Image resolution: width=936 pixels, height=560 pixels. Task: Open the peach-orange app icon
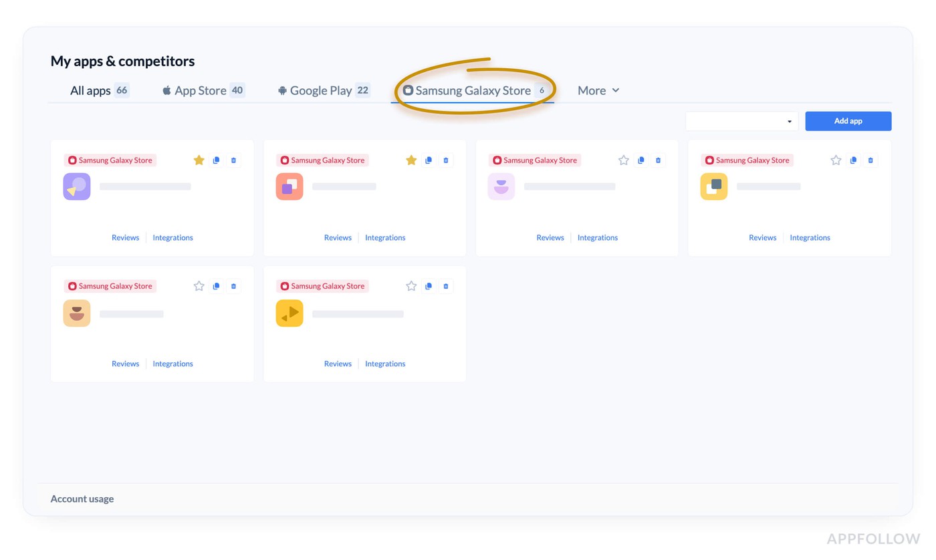(x=77, y=313)
